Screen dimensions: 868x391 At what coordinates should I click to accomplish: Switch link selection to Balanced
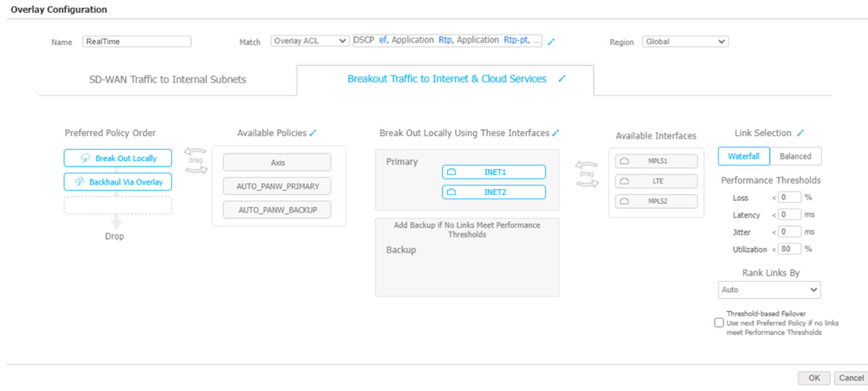click(795, 157)
